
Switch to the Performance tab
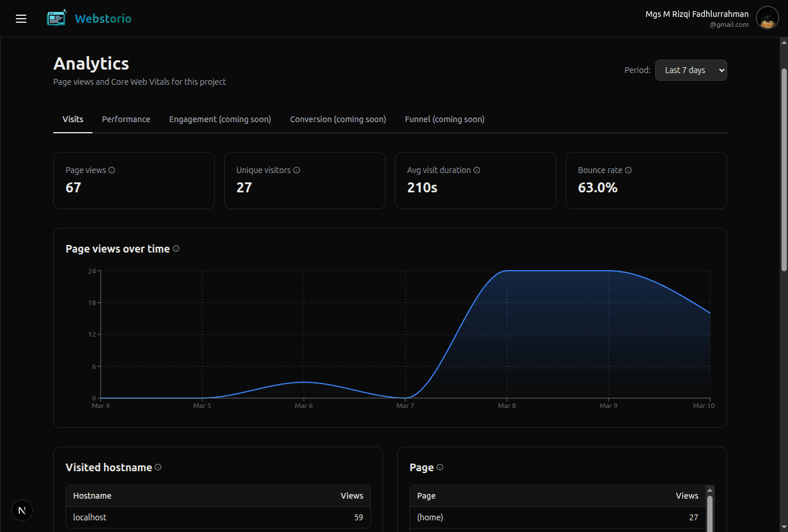coord(126,119)
